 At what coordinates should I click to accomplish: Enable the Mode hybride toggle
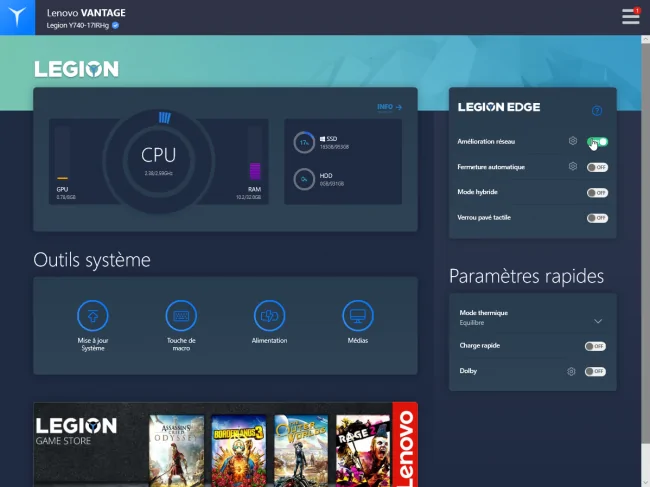[597, 193]
